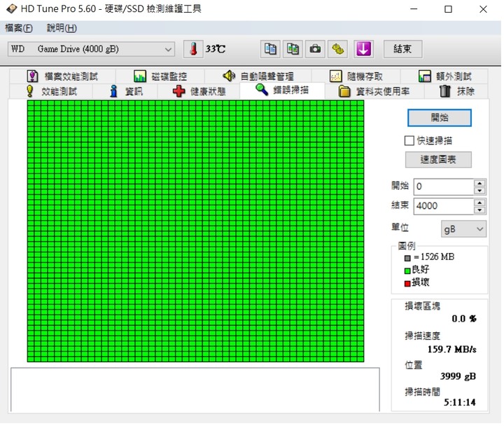Click the 結束 exit button
The width and height of the screenshot is (504, 426).
pos(402,49)
